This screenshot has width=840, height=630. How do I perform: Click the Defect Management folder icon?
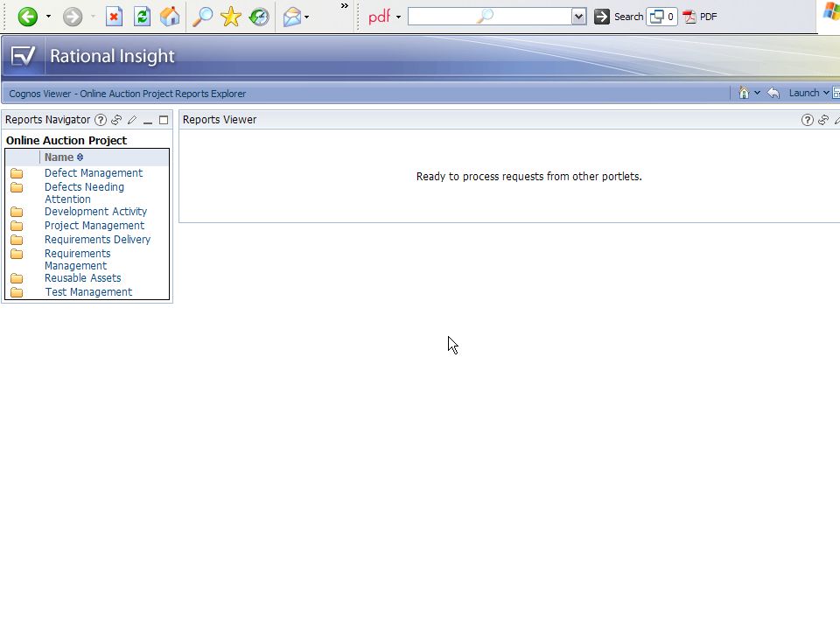pyautogui.click(x=17, y=173)
